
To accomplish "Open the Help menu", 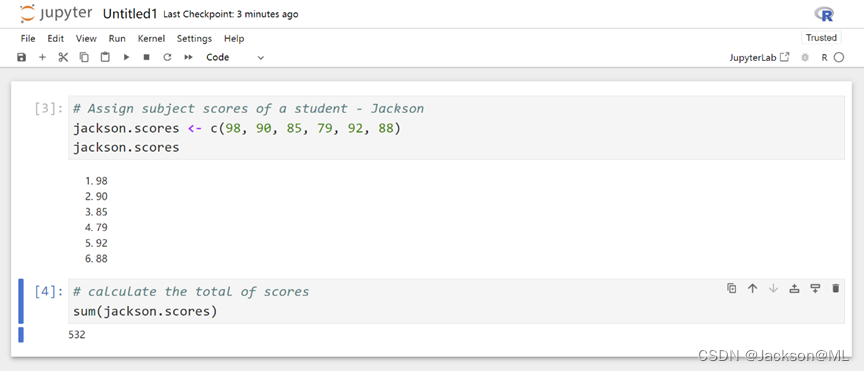I will pyautogui.click(x=234, y=39).
